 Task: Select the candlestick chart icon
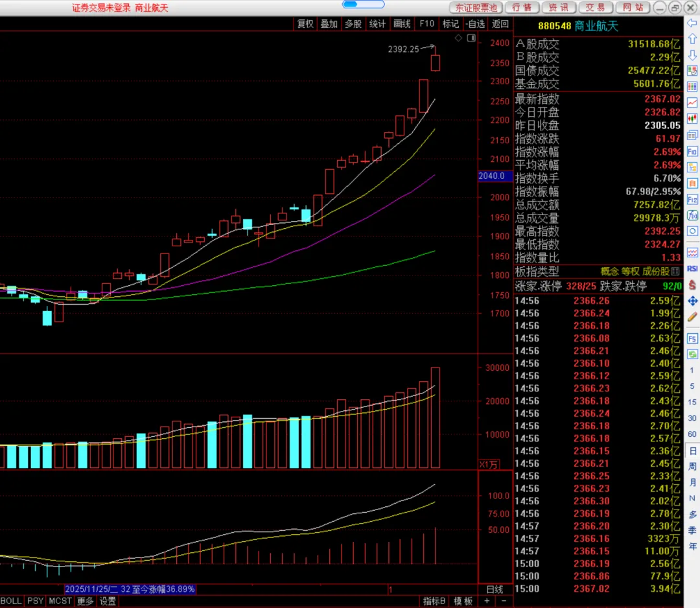[x=692, y=119]
